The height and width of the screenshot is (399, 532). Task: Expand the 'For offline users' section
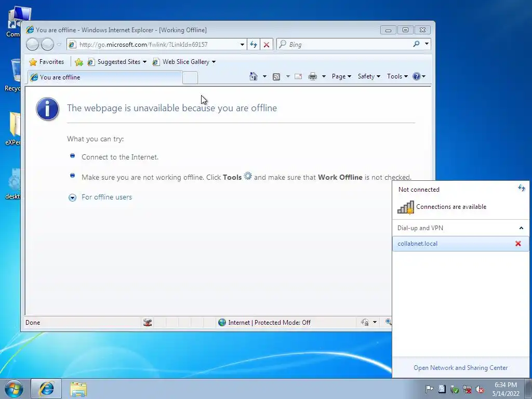point(72,197)
